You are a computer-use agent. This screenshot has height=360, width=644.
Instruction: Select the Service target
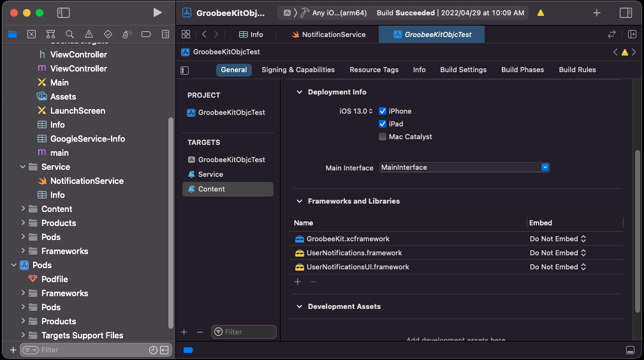pos(228,174)
